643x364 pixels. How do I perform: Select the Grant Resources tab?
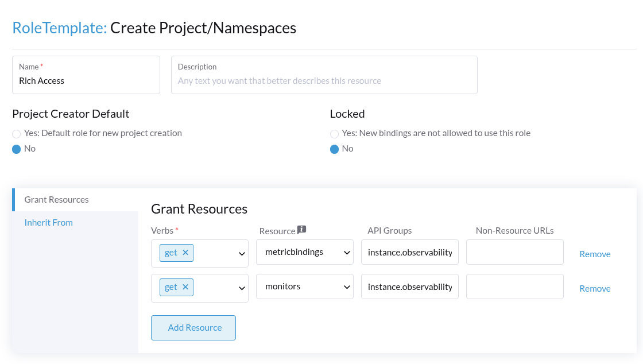tap(56, 199)
